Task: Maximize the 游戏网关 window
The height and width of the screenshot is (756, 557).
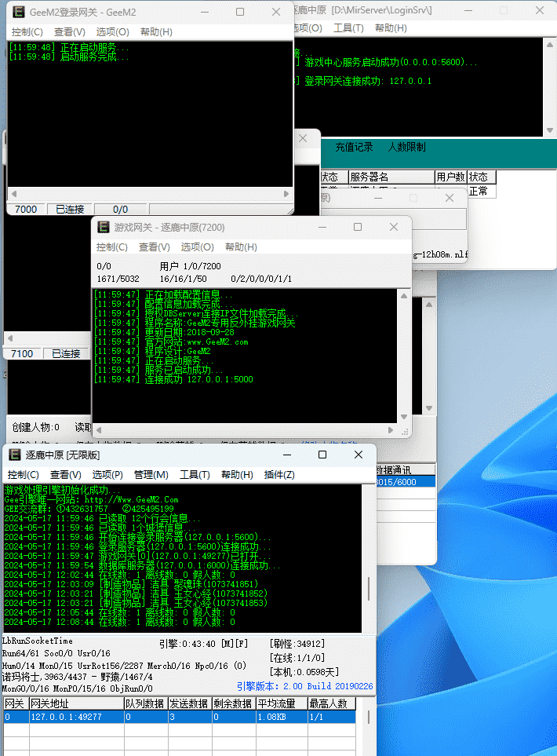Action: [358, 227]
